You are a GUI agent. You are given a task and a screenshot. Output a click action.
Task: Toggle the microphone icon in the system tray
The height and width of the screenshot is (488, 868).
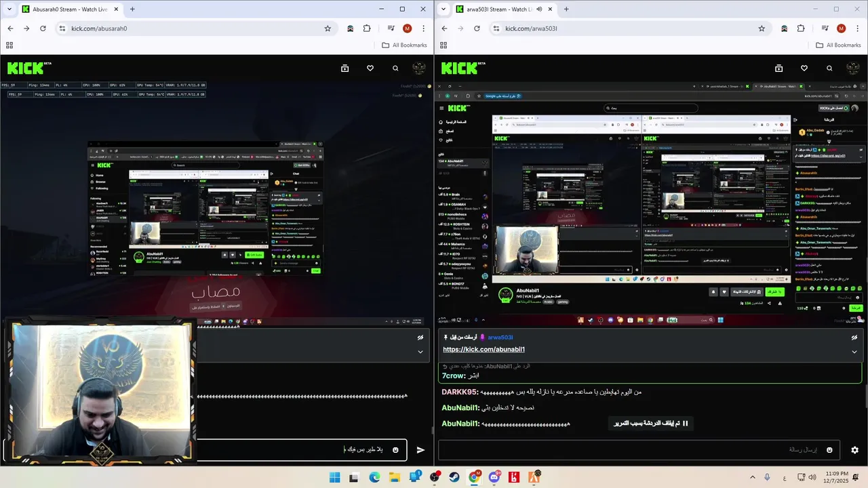click(767, 477)
